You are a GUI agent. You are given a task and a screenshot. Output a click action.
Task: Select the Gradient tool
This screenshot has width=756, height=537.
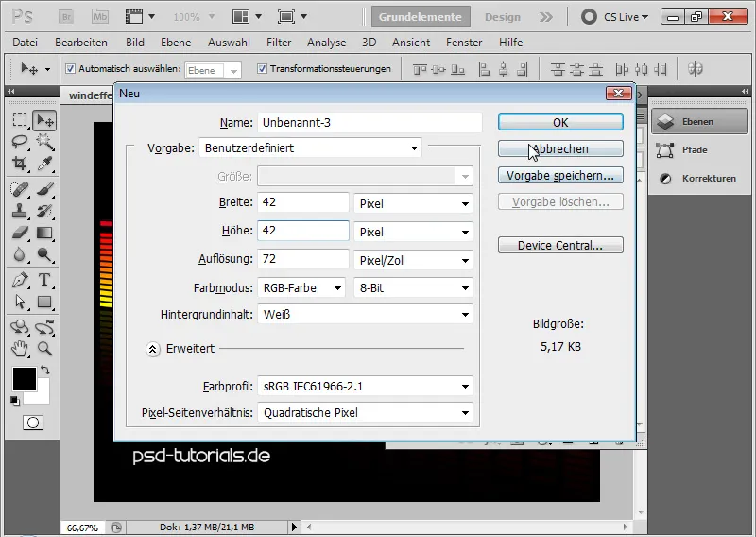click(44, 233)
